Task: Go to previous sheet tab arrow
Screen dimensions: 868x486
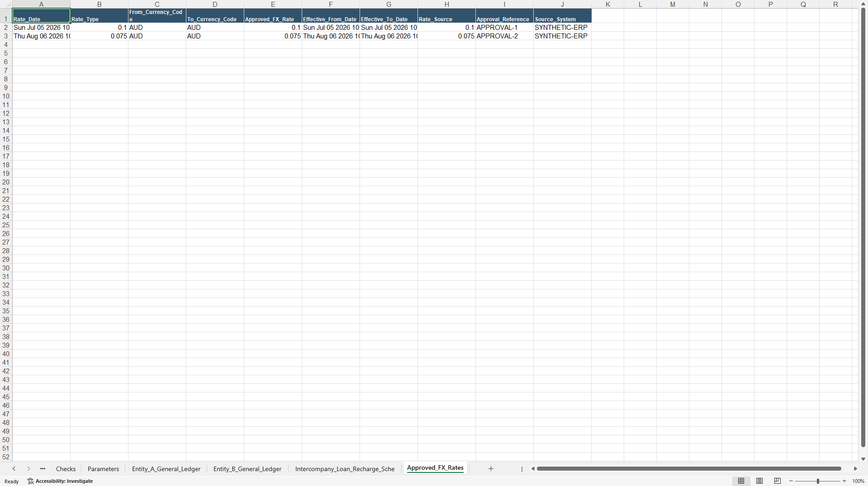Action: (x=14, y=469)
